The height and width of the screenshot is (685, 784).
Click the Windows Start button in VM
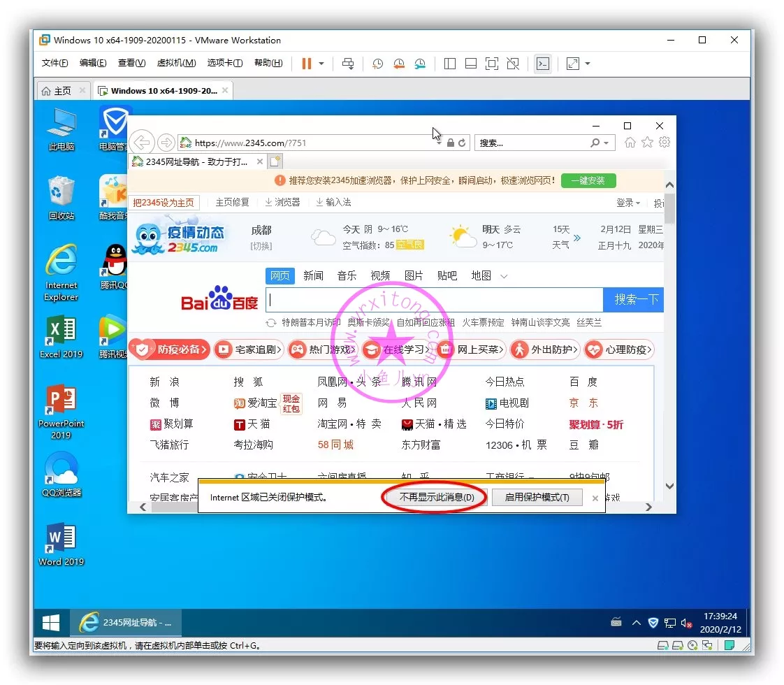click(x=51, y=621)
